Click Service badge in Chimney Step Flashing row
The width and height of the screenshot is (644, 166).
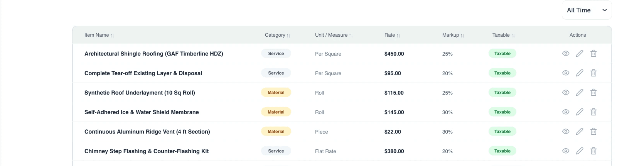[276, 151]
